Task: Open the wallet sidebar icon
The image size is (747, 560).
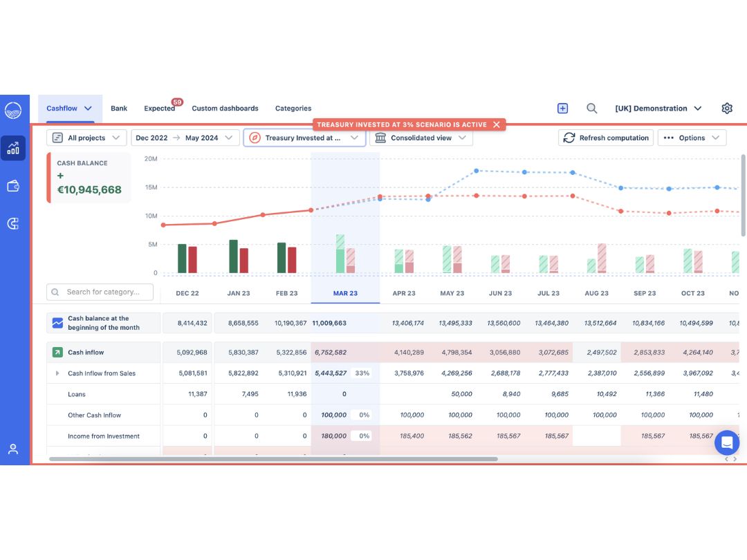Action: click(x=13, y=186)
